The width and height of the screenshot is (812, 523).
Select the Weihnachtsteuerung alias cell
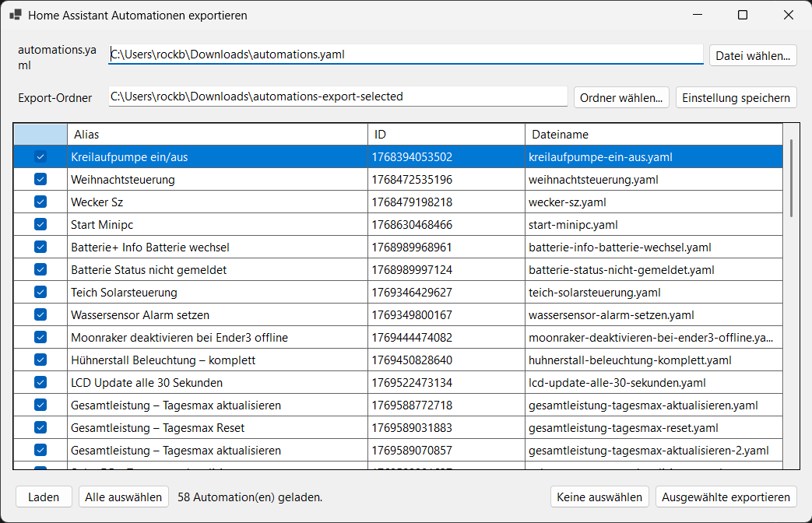[x=217, y=179]
